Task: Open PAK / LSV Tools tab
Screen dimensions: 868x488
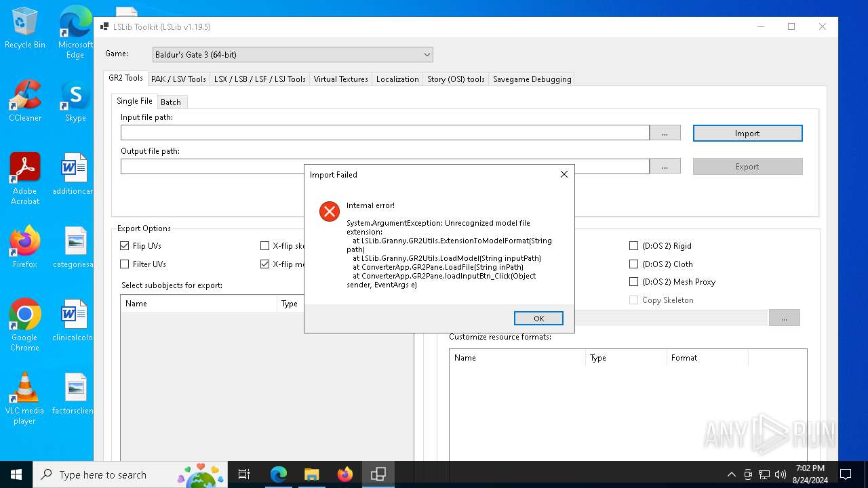Action: (x=178, y=79)
